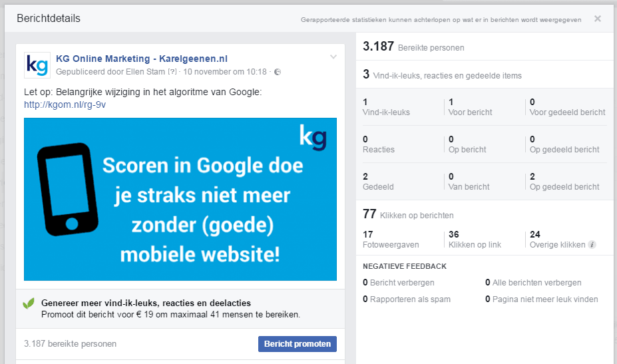This screenshot has height=364, width=617.
Task: Click the NEGATIEVE FEEDBACK heading
Action: [405, 266]
